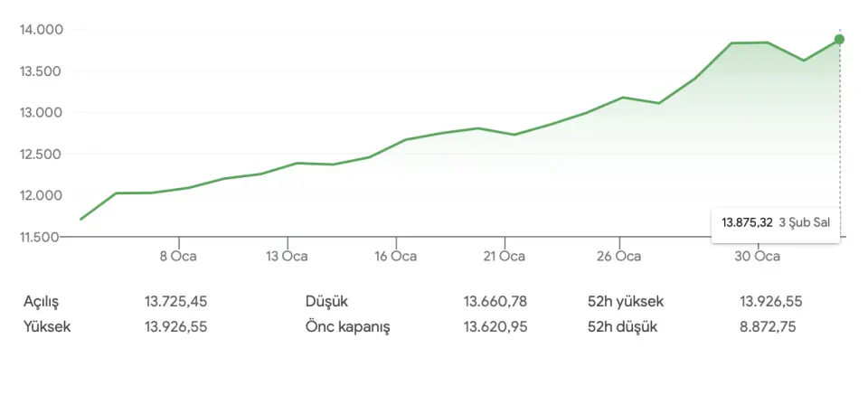Click the green data point at chart end
Viewport: 868px width, 414px height.
coord(839,40)
